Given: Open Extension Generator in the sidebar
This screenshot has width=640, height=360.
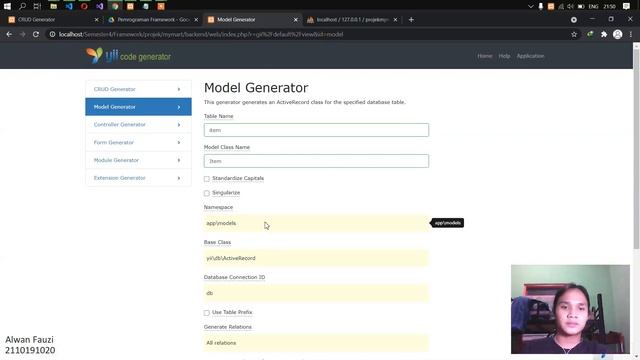Looking at the screenshot, I should coord(138,178).
